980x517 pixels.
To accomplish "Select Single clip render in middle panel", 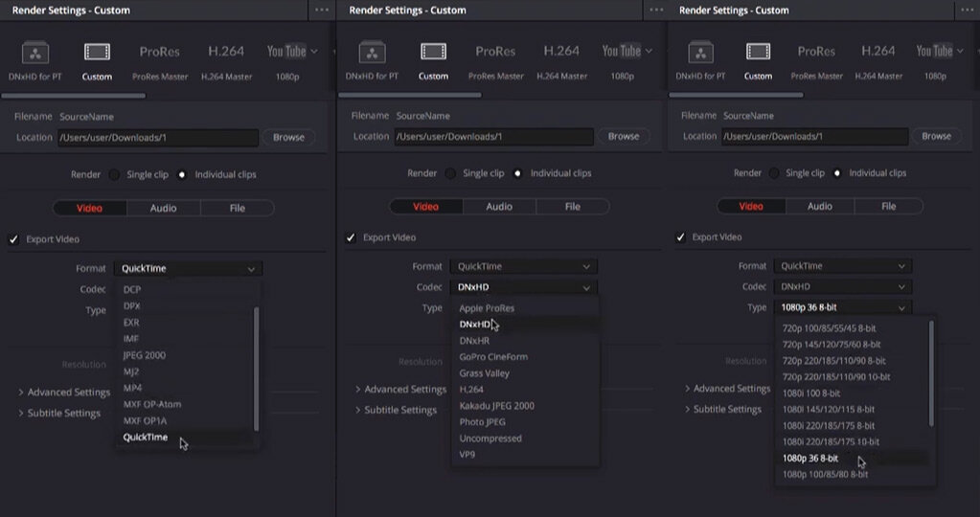I will [450, 173].
